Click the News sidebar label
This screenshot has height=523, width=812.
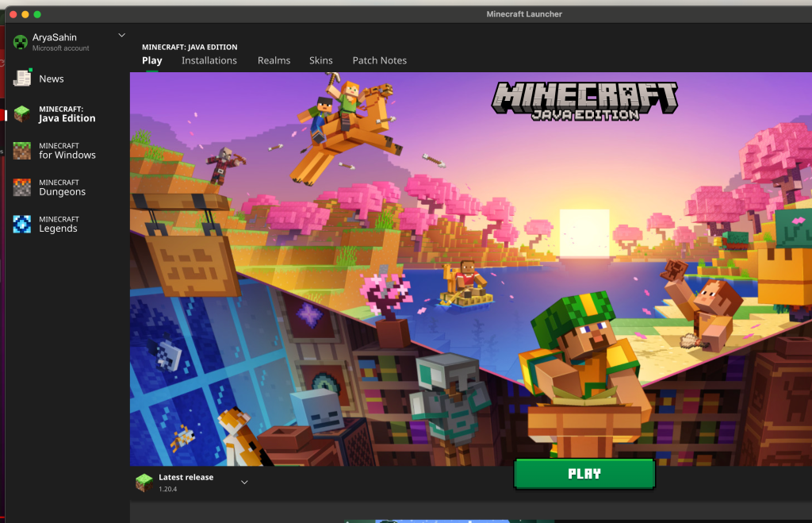[x=52, y=79]
